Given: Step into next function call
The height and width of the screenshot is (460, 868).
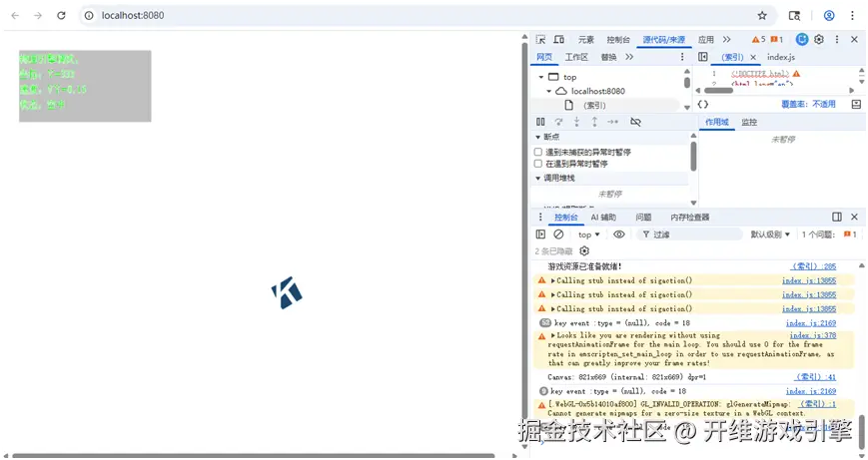Looking at the screenshot, I should [x=576, y=122].
